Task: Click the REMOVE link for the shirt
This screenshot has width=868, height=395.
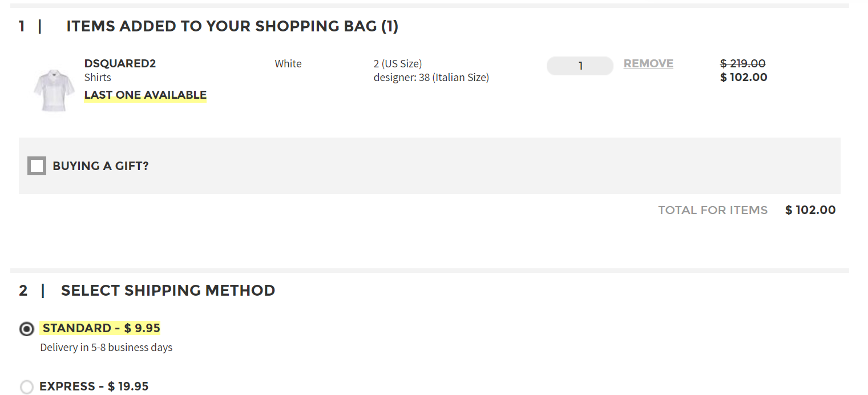Action: tap(648, 63)
